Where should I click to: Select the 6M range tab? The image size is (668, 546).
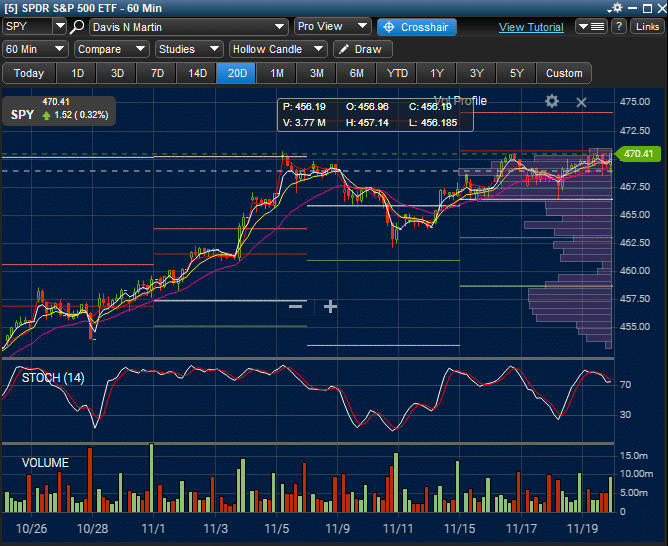pos(357,73)
